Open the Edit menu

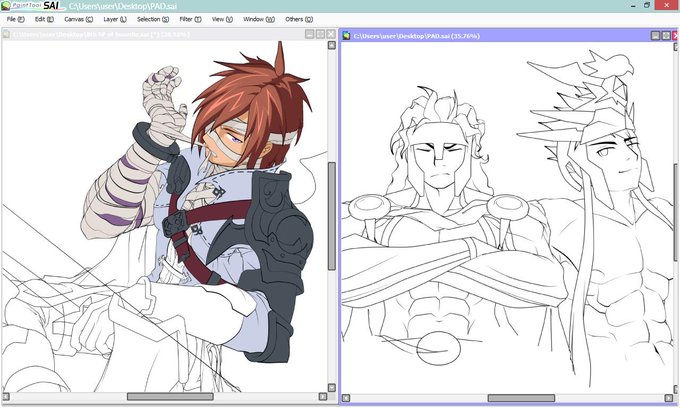click(x=44, y=19)
